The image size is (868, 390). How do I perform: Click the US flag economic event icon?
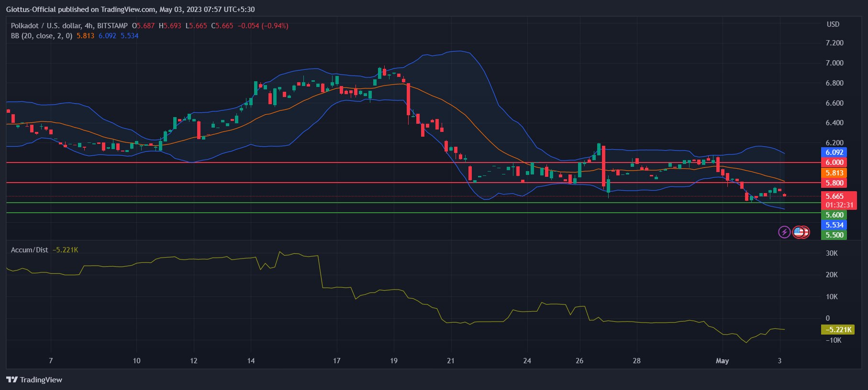tap(799, 232)
